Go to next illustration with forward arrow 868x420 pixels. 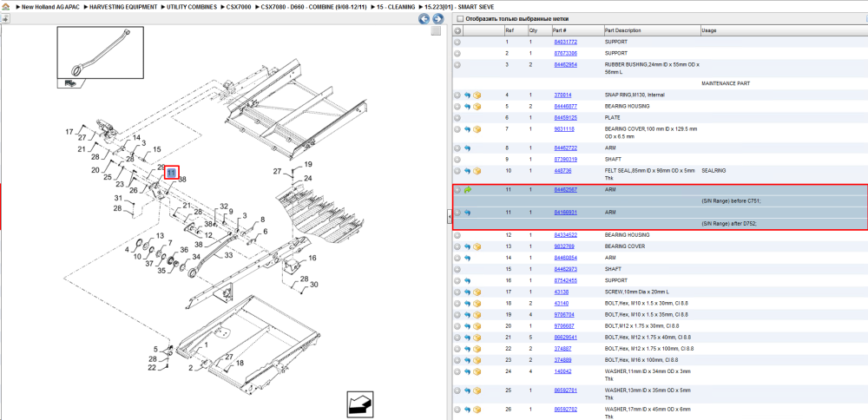tap(437, 19)
